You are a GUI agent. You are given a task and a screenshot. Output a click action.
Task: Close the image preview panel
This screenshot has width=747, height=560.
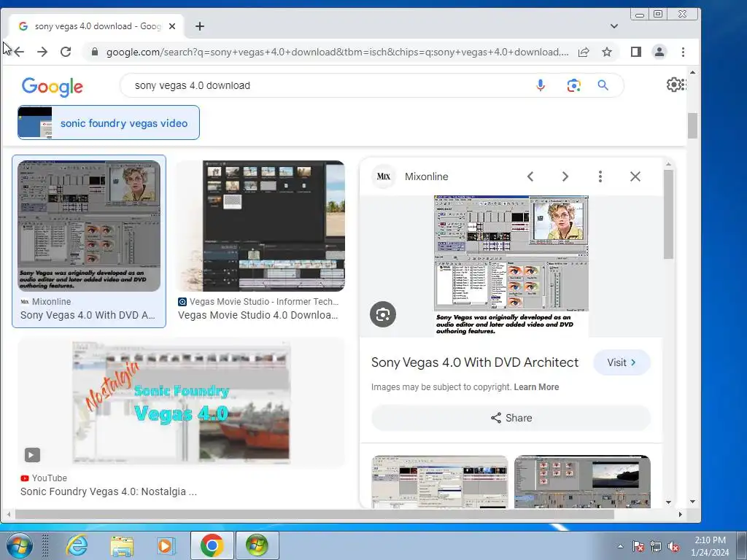click(635, 176)
